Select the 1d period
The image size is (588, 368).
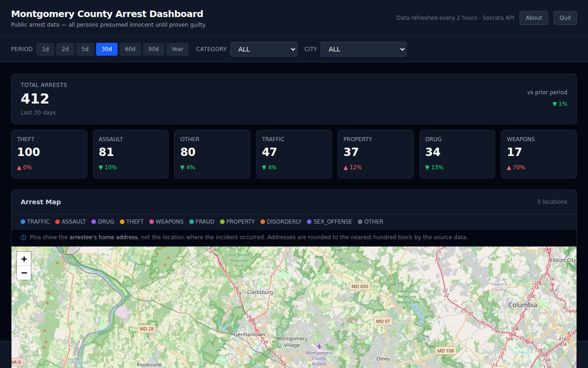(45, 49)
